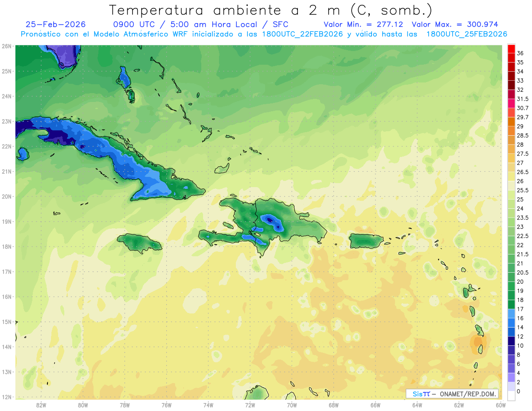The width and height of the screenshot is (532, 411).
Task: Click the legend label '27.5'
Action: coord(523,154)
